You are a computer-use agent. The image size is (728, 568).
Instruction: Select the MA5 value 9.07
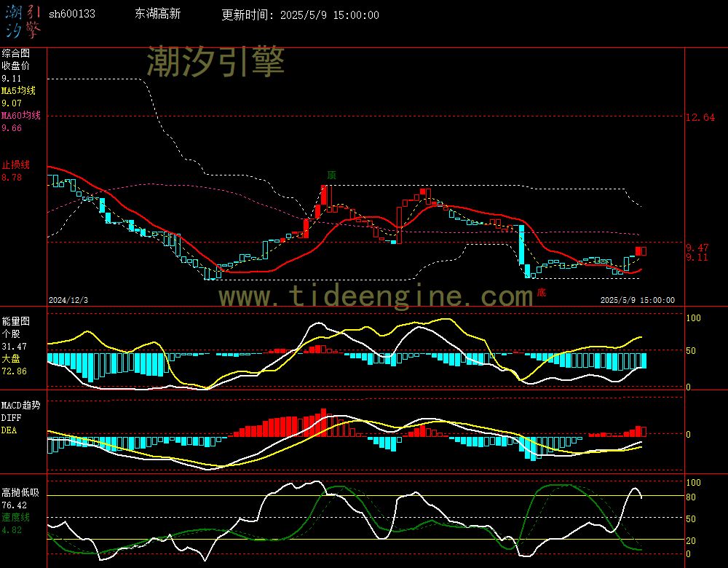11,103
